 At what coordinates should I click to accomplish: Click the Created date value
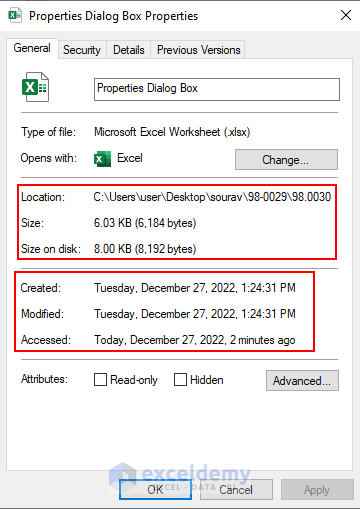coord(195,288)
